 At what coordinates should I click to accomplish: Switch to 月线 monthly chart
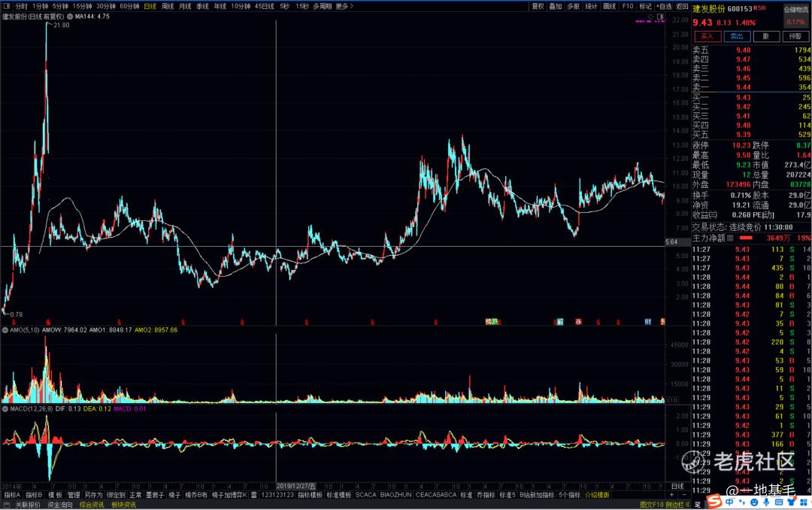point(185,6)
